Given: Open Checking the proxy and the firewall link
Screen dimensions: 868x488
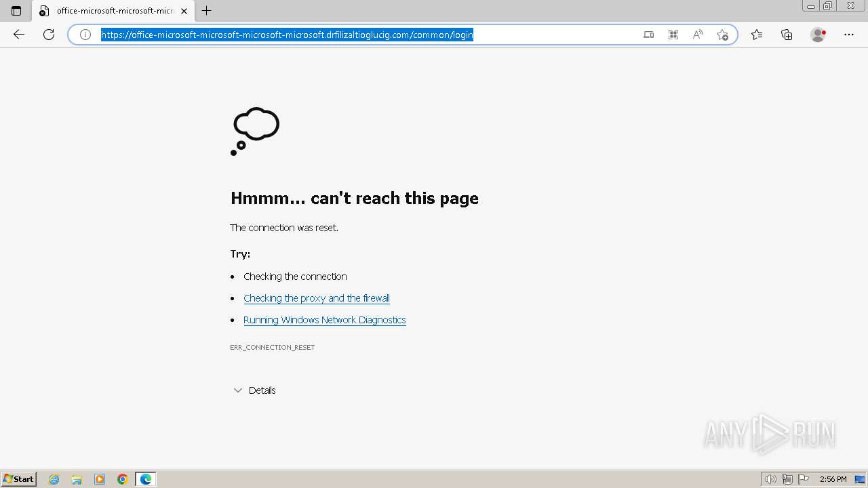Looking at the screenshot, I should [317, 298].
